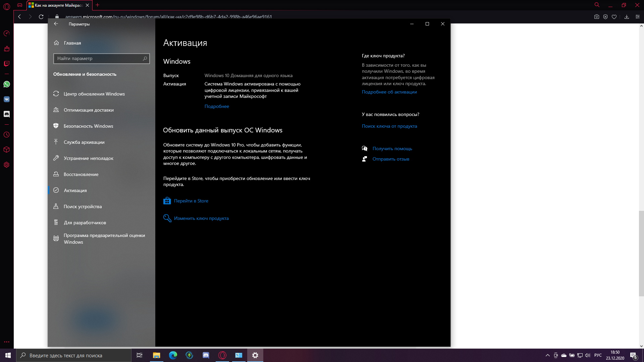Viewport: 644px width, 362px height.
Task: Open OneDrive cloud tray icon
Action: pyautogui.click(x=564, y=355)
